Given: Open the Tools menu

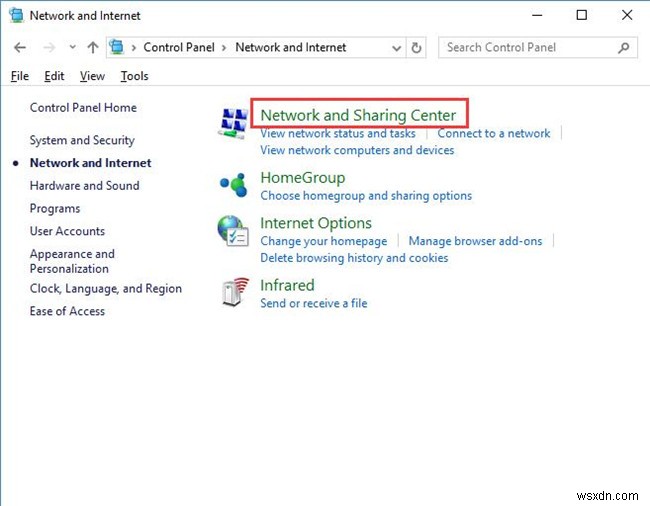Looking at the screenshot, I should click(134, 76).
